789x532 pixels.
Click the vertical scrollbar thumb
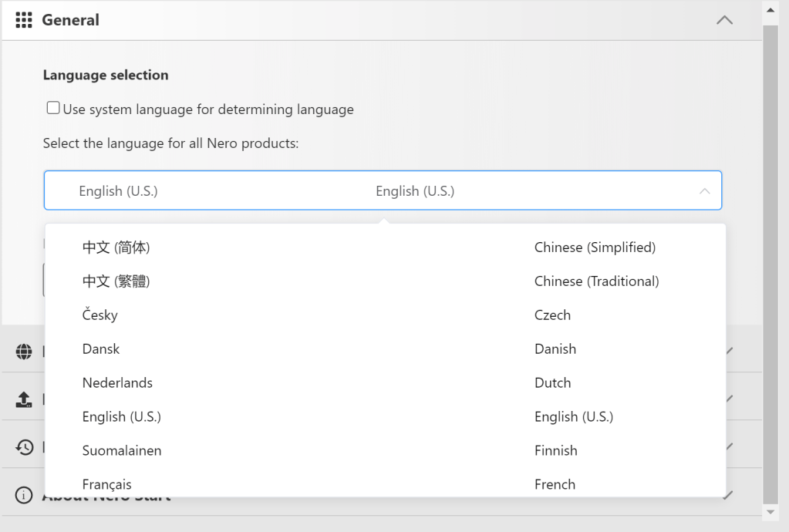770,262
